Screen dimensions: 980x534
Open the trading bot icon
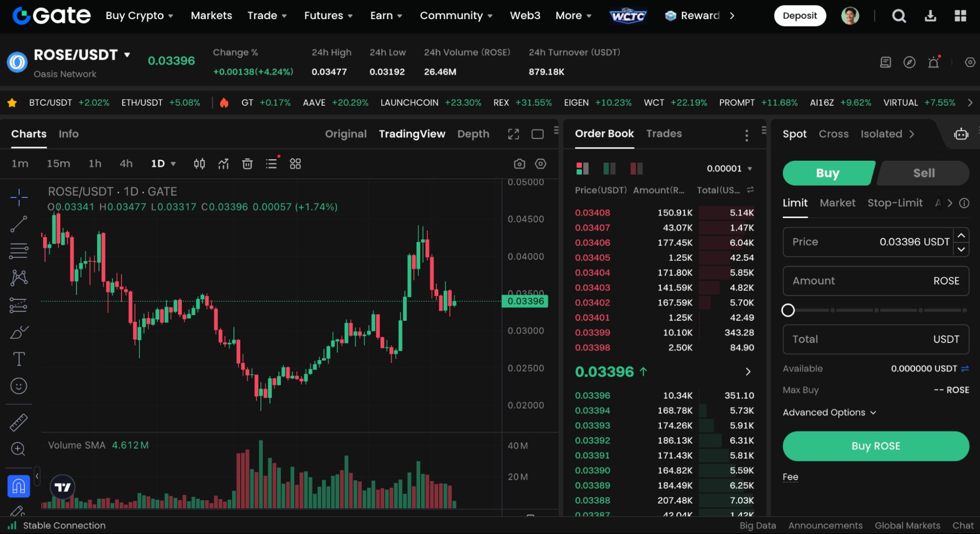coord(961,134)
